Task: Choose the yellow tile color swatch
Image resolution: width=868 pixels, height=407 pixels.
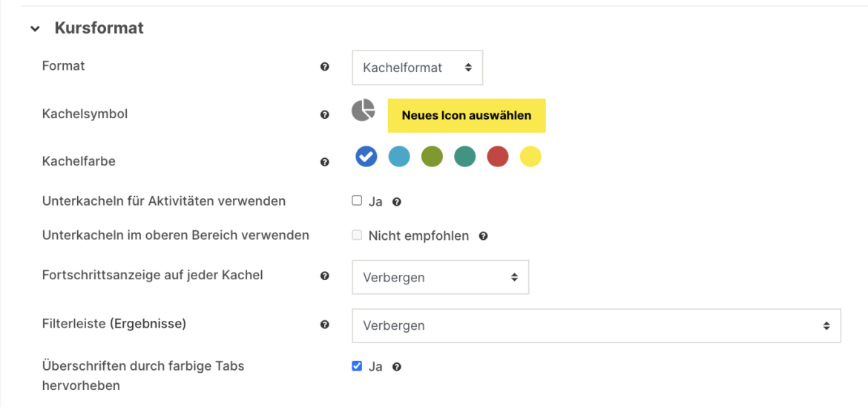Action: (530, 157)
